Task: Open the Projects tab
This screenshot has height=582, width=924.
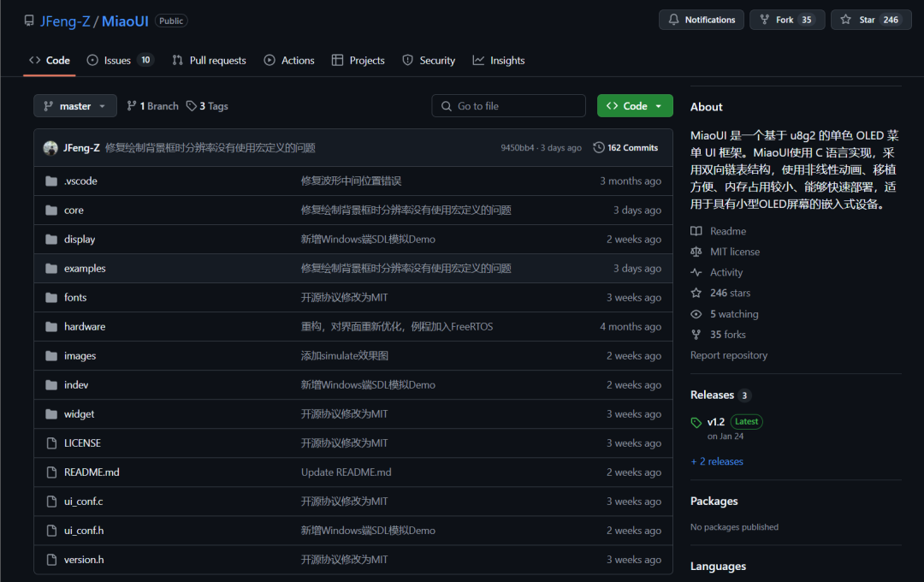Action: (x=358, y=60)
